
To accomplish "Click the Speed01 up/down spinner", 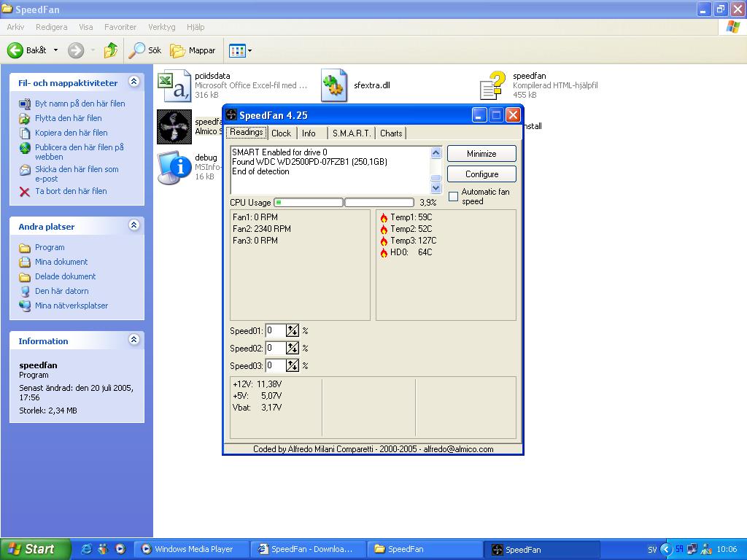I will (x=293, y=330).
